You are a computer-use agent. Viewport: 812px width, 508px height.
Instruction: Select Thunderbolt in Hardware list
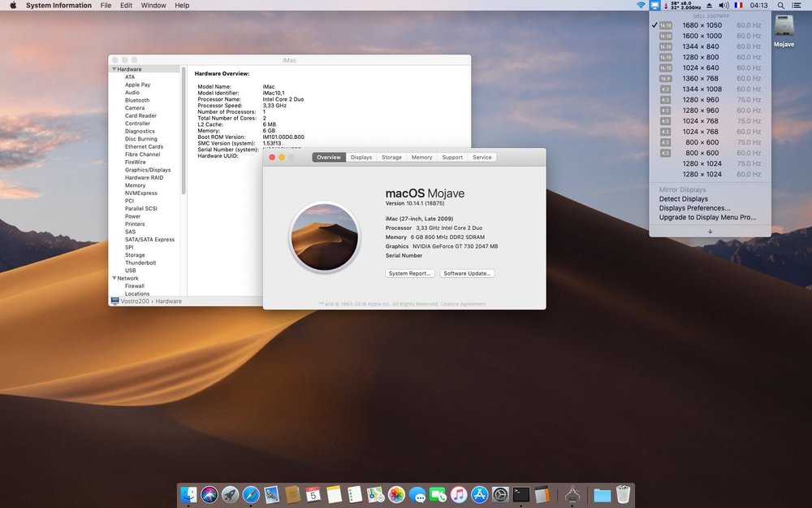coord(140,263)
